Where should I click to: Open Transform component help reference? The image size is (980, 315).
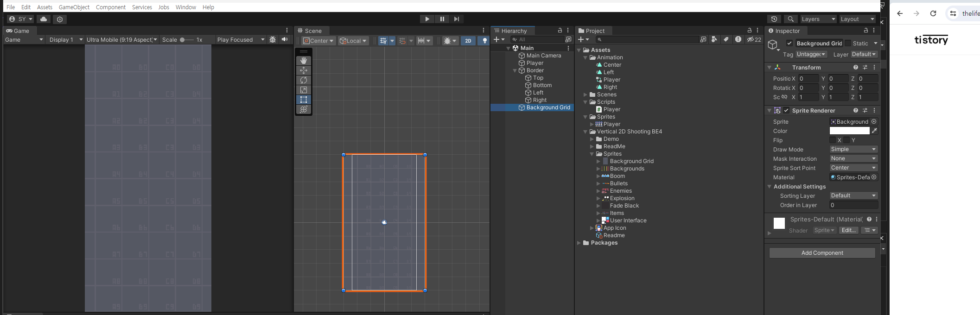(856, 68)
